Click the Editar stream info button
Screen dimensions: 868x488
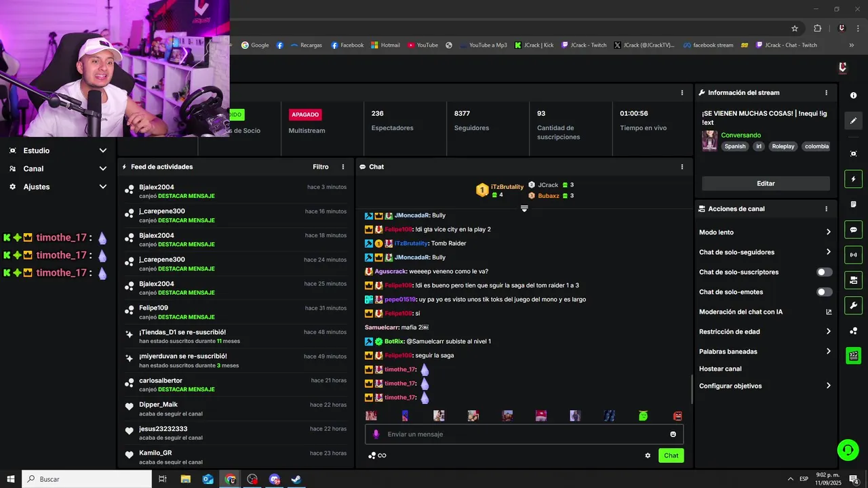(x=766, y=184)
